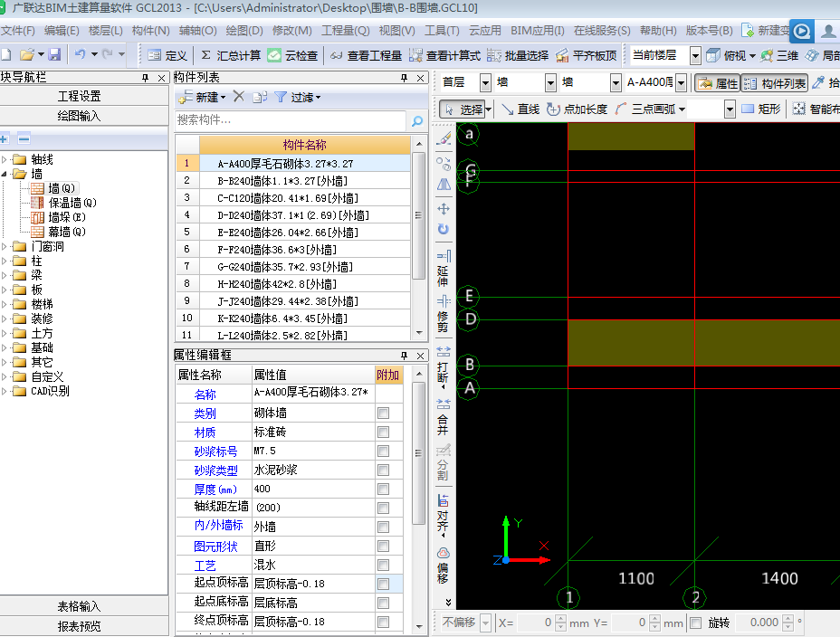
Task: Open the 首层 floor selector dropdown
Action: [485, 82]
